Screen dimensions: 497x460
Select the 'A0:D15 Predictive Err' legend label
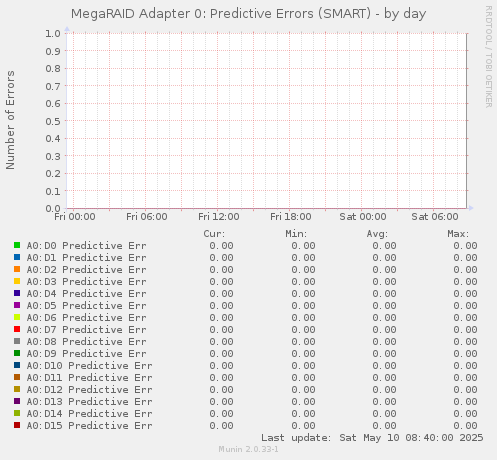(89, 426)
